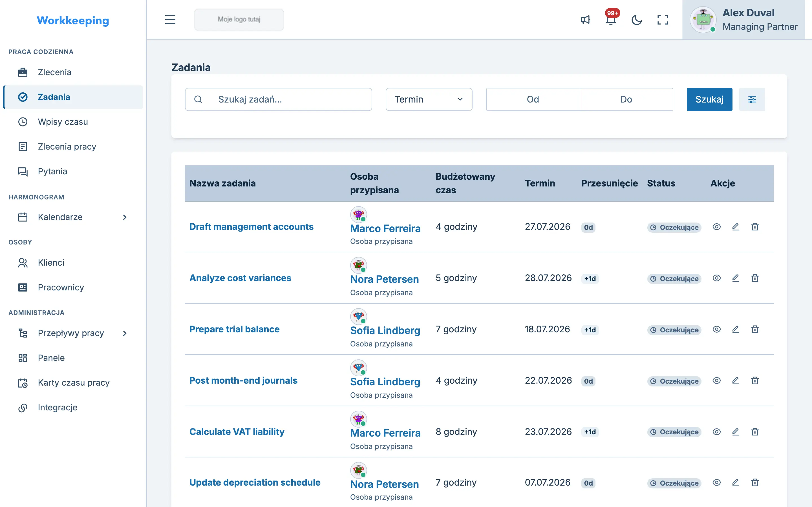View details of Calculate VAT liability task
812x507 pixels.
point(717,432)
